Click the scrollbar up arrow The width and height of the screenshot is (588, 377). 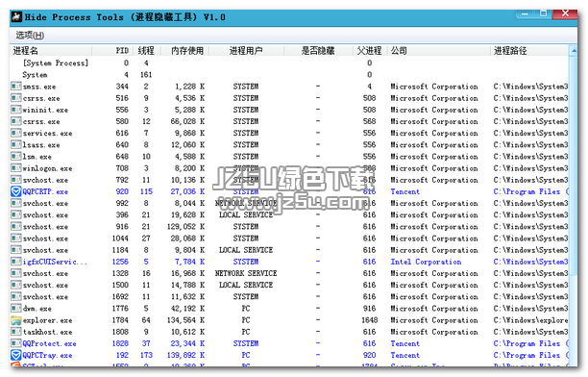(x=573, y=51)
